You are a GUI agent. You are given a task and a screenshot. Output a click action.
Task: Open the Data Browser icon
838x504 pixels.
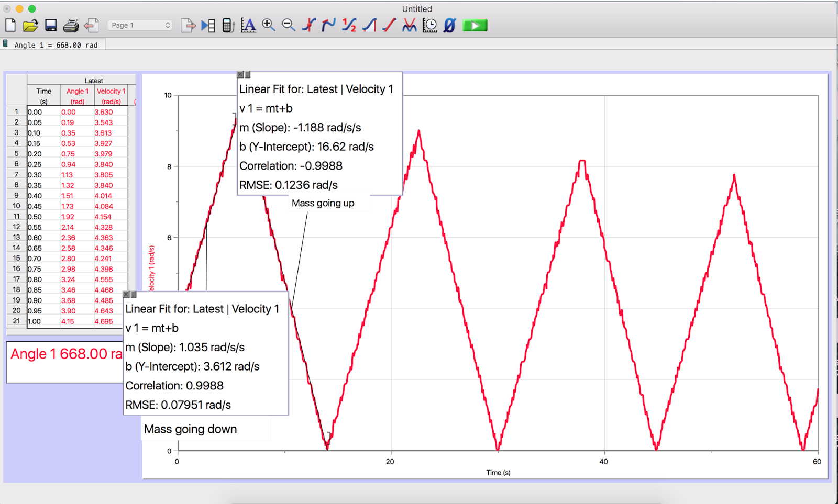pyautogui.click(x=208, y=25)
